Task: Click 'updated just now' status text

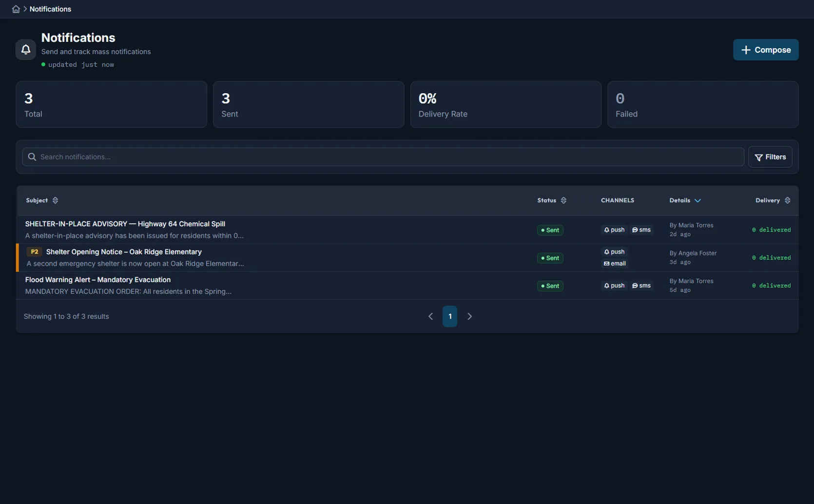Action: [x=81, y=65]
